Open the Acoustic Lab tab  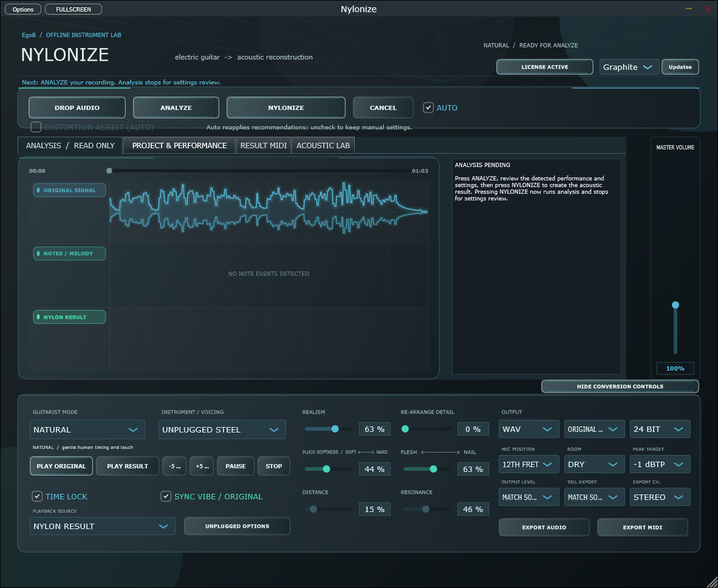[x=323, y=145]
